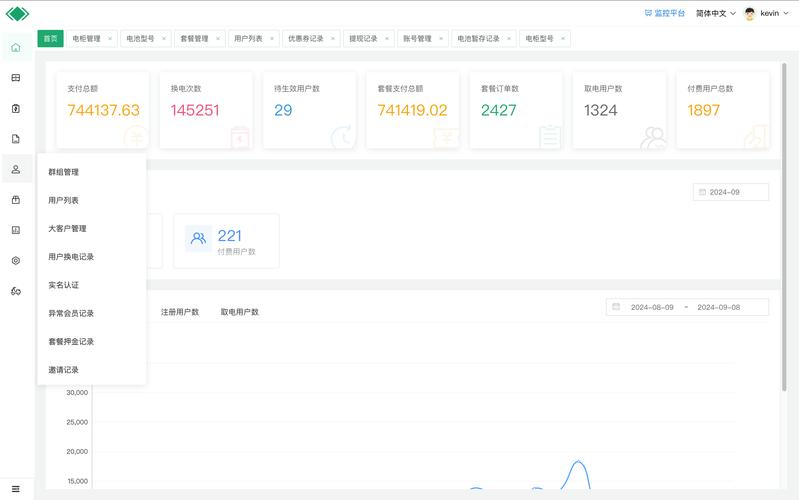The width and height of the screenshot is (799, 500).
Task: Switch to the 优惠券记录 tab
Action: (x=306, y=39)
